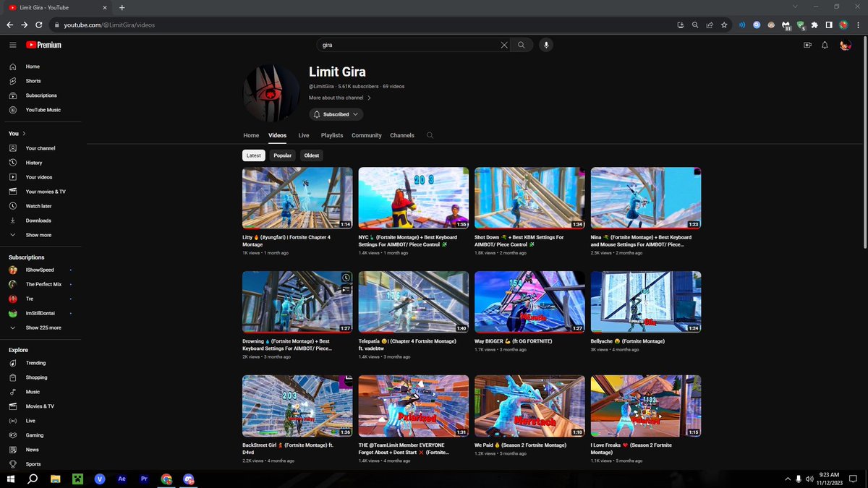Search within channel using magnifier icon

point(430,135)
